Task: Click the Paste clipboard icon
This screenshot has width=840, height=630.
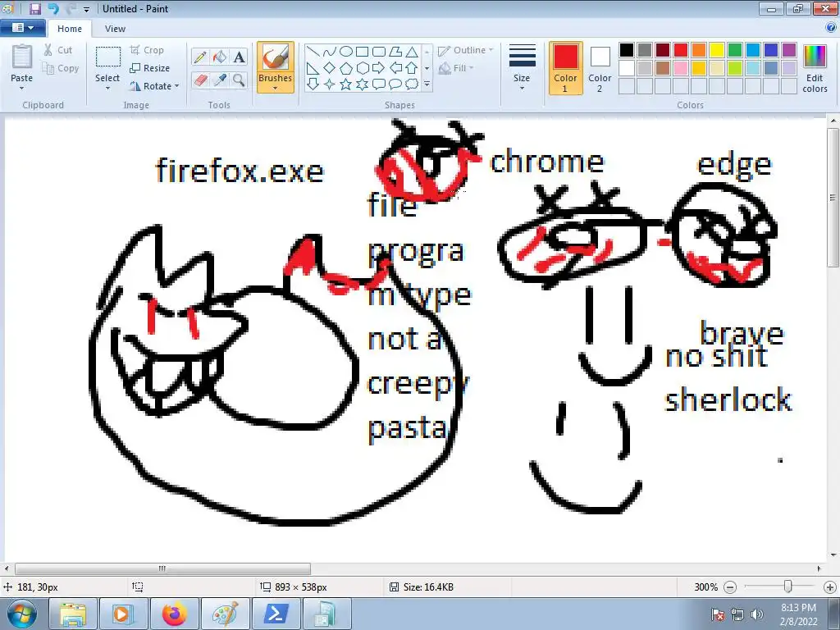Action: (x=22, y=58)
